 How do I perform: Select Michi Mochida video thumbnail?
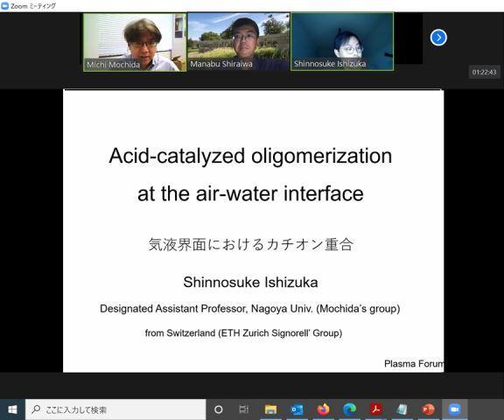(135, 42)
